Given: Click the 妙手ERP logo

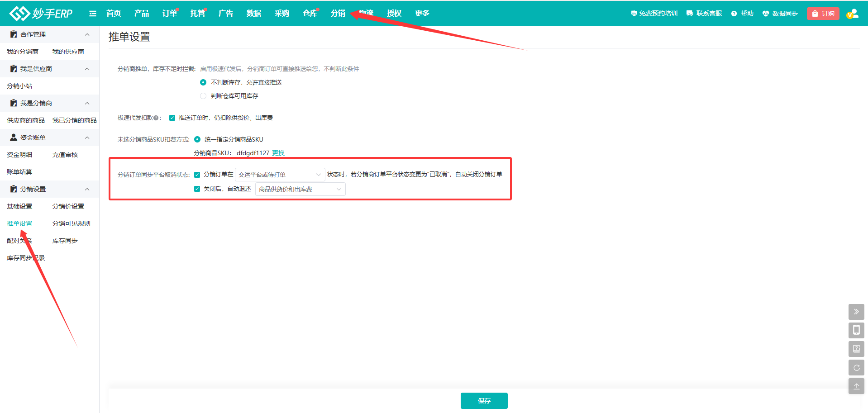Looking at the screenshot, I should click(x=41, y=14).
